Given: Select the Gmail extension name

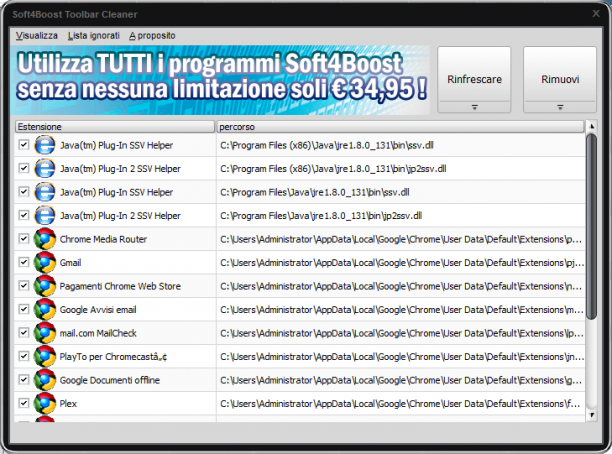Looking at the screenshot, I should point(71,263).
